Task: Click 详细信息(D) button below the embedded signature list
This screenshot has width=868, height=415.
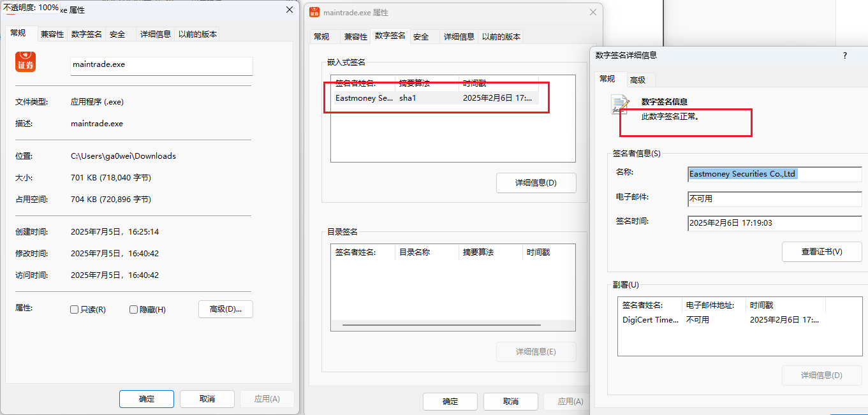Action: click(x=536, y=183)
